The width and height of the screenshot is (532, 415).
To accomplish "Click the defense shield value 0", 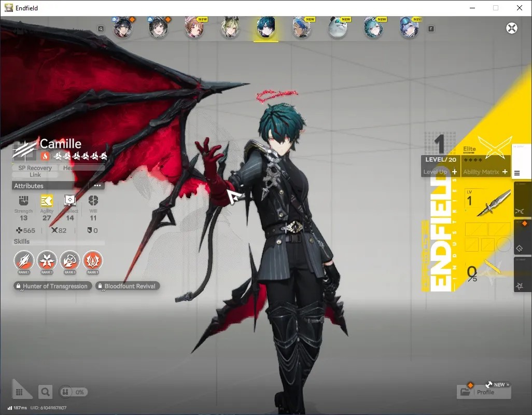I will click(x=93, y=230).
